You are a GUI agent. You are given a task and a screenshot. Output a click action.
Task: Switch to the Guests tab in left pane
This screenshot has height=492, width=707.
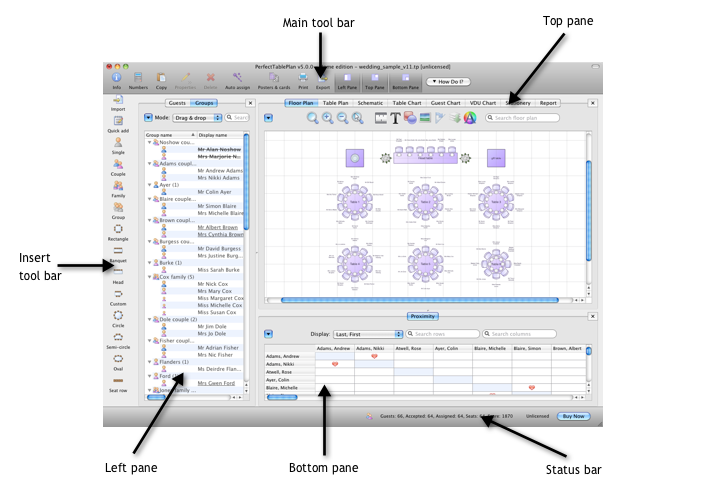coord(177,102)
